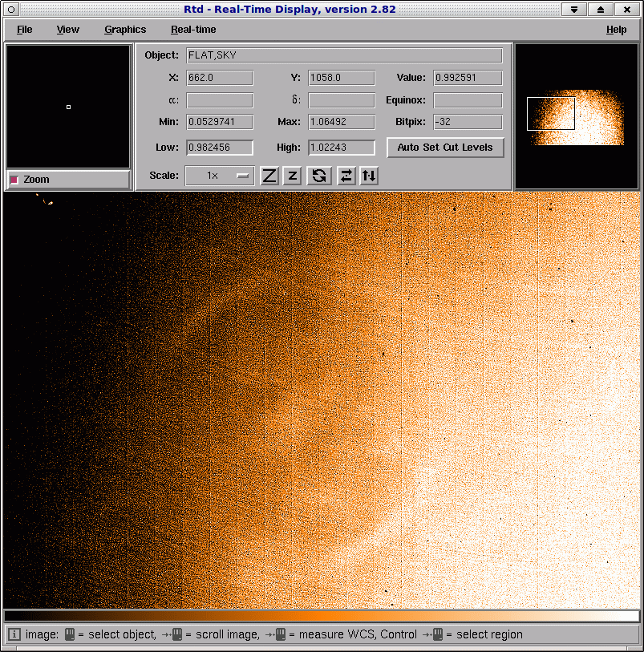Viewport: 644px width, 652px height.
Task: Open the Scale 1x dropdown
Action: [x=220, y=176]
